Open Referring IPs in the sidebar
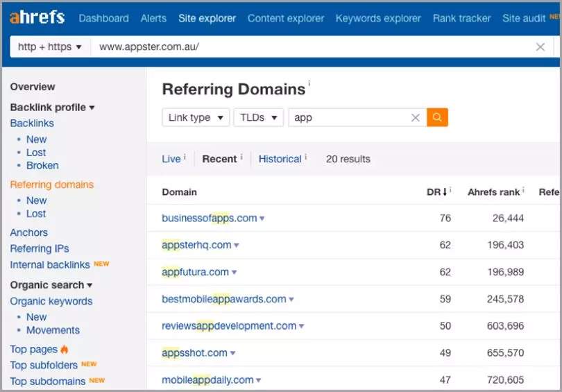 tap(40, 248)
